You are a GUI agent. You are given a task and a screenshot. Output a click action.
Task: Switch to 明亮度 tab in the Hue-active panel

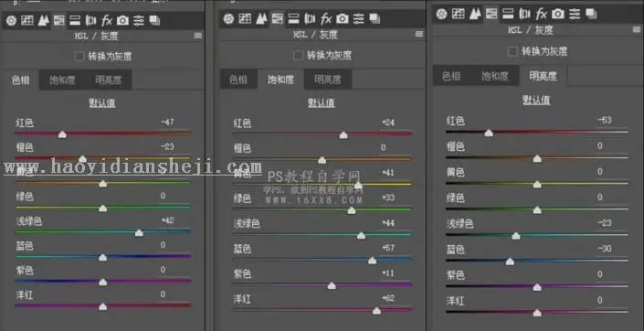click(x=109, y=80)
